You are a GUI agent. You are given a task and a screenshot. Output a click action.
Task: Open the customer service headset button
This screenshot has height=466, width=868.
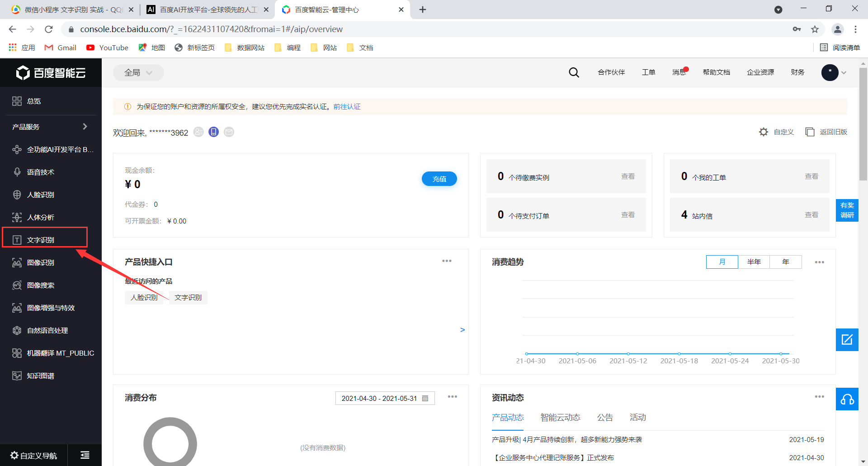click(847, 399)
